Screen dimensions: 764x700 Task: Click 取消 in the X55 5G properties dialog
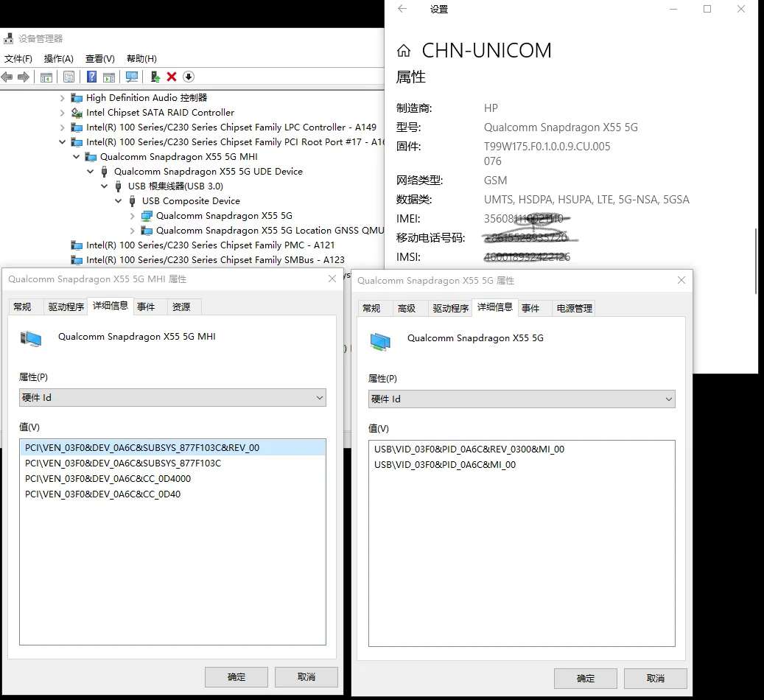pos(656,679)
